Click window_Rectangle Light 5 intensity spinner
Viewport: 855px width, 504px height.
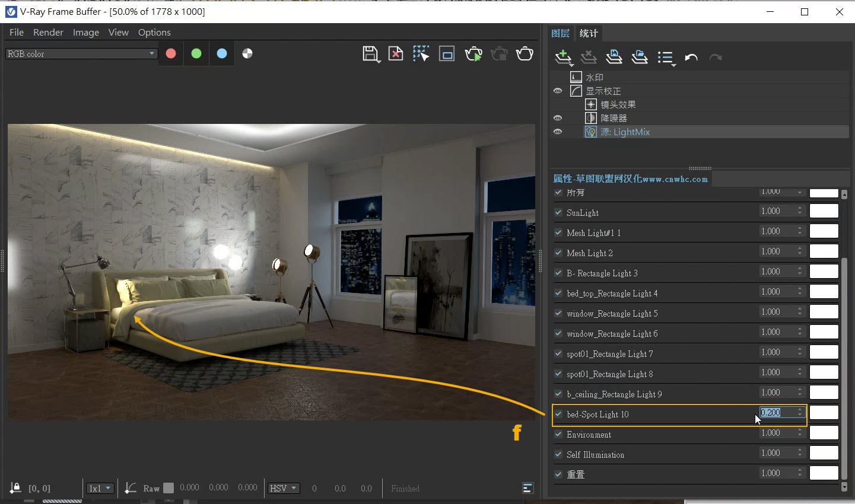point(800,312)
